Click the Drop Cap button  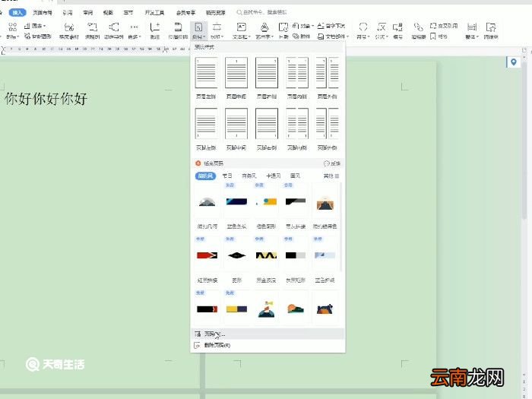[331, 26]
